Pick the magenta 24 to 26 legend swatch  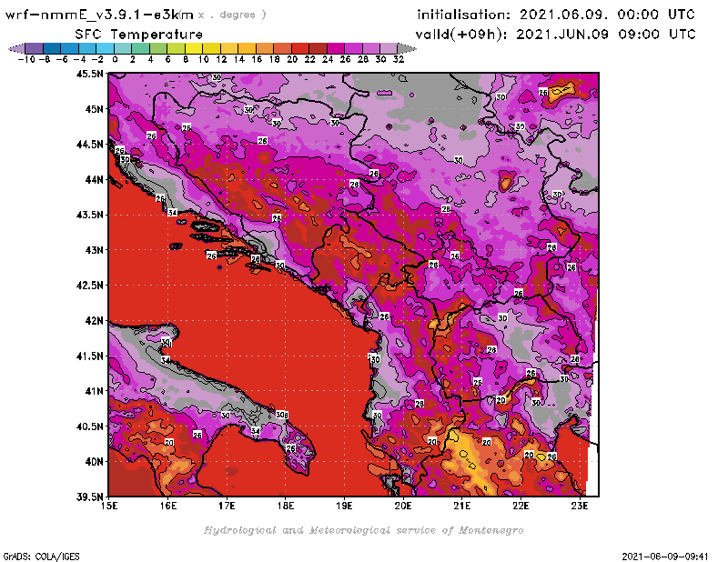coord(335,48)
